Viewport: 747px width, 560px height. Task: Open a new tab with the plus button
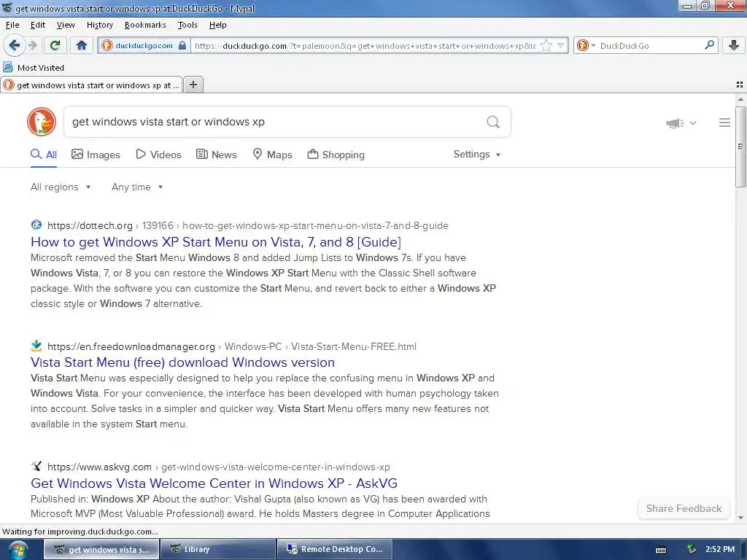tap(193, 85)
